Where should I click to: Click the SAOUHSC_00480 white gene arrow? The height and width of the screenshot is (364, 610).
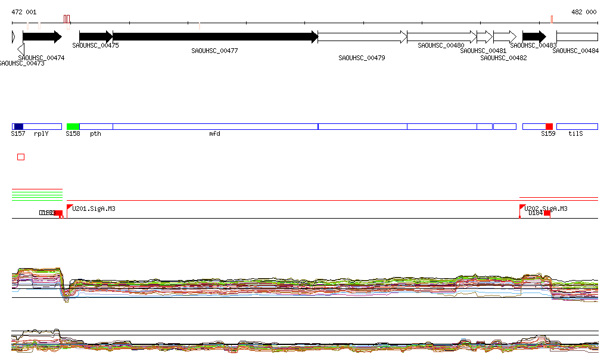point(441,37)
